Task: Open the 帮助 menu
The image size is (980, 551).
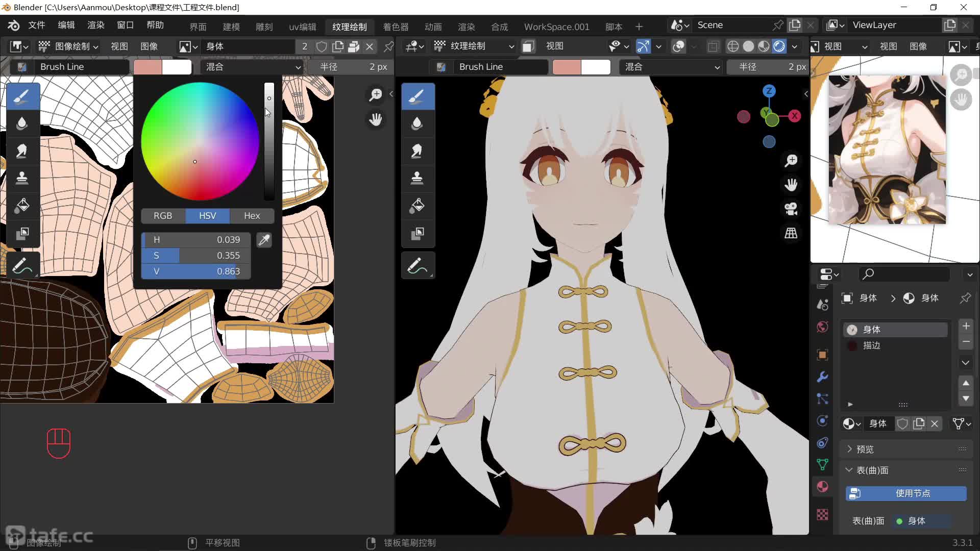Action: coord(155,25)
